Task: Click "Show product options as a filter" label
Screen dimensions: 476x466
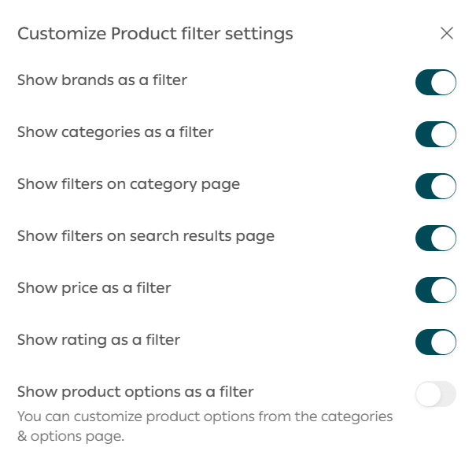Action: [135, 392]
